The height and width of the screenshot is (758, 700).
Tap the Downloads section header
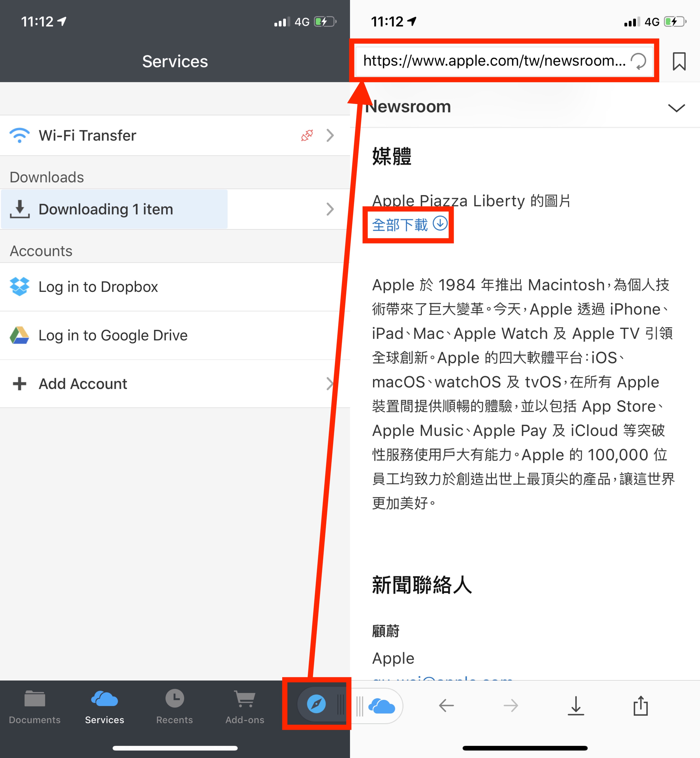[47, 177]
